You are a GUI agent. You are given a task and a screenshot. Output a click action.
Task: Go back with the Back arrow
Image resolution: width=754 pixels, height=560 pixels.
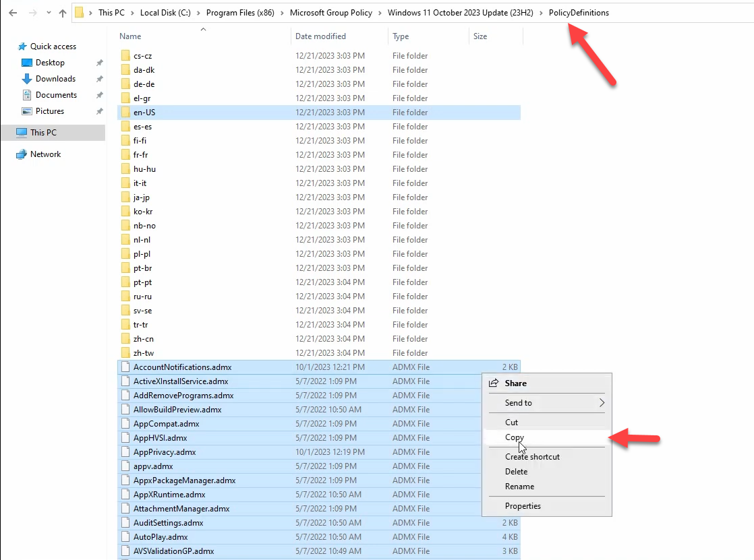coord(13,13)
